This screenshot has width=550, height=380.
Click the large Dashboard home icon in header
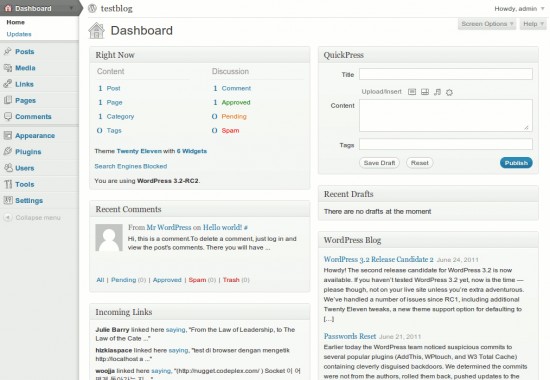tap(96, 31)
